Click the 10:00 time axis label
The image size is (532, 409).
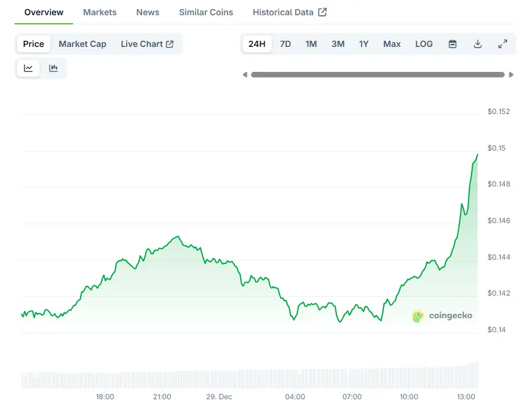409,397
